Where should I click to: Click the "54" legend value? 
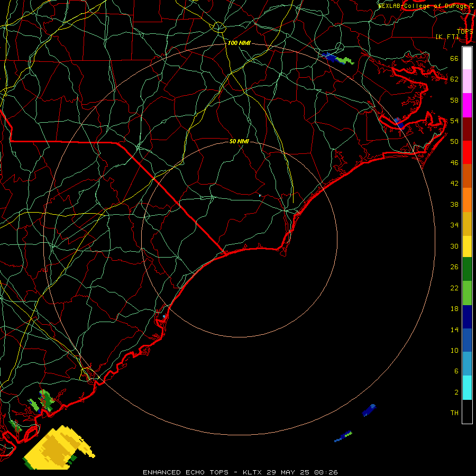[x=454, y=121]
